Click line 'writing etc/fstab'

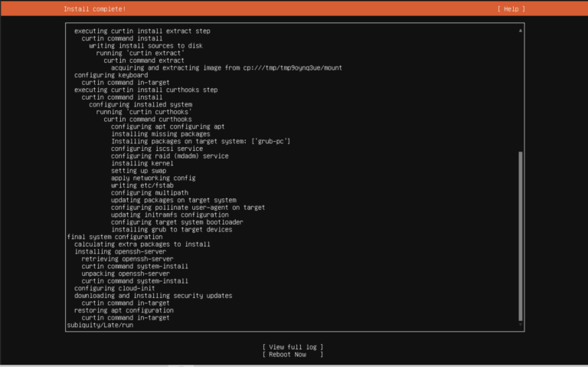coord(142,185)
